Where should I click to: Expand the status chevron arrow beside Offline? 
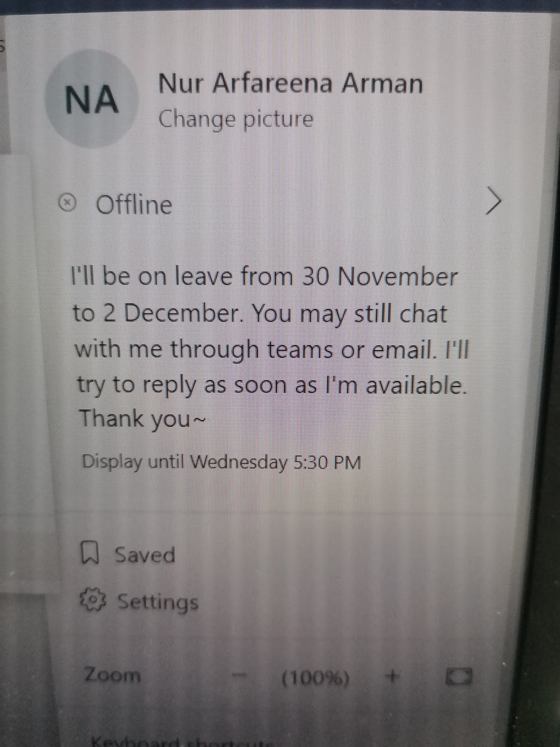tap(493, 201)
